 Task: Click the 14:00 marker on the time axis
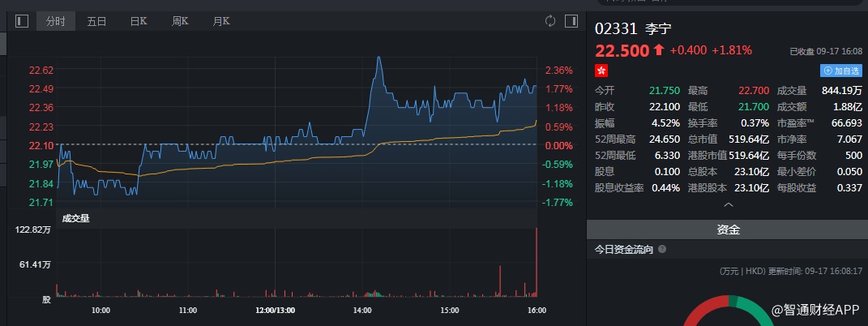[x=362, y=310]
